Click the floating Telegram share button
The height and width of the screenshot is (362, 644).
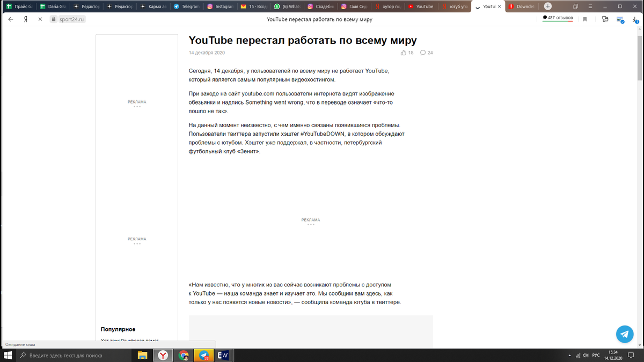624,334
